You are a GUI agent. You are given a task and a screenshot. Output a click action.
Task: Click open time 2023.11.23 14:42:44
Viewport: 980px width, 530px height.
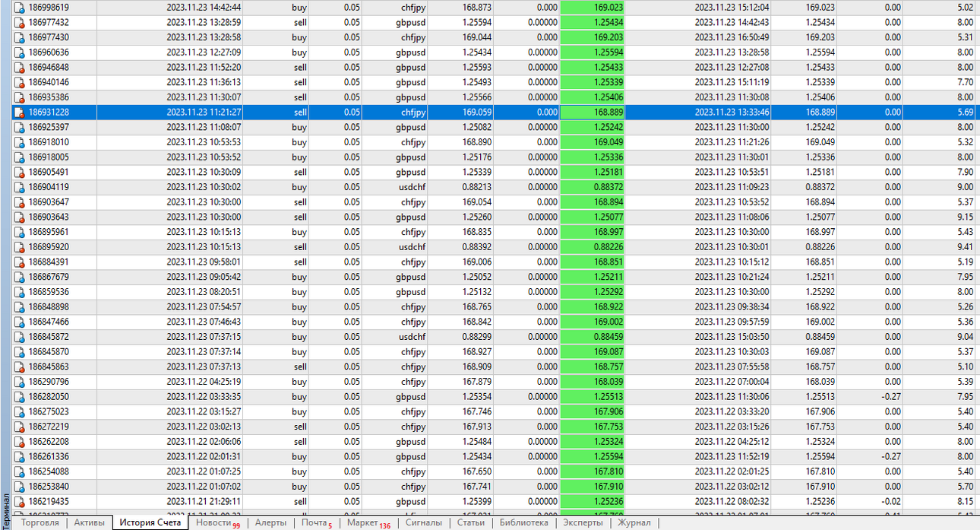tap(204, 8)
